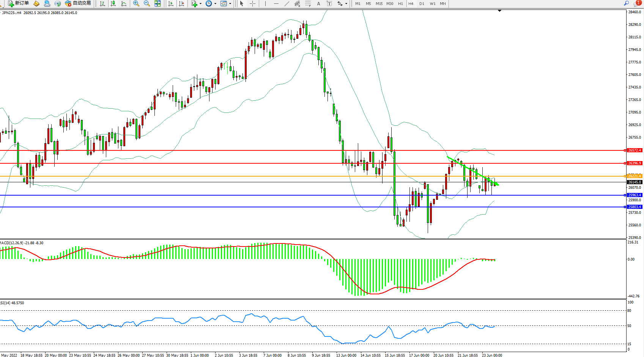Select the draw trendline tool
The height and width of the screenshot is (357, 644).
287,3
